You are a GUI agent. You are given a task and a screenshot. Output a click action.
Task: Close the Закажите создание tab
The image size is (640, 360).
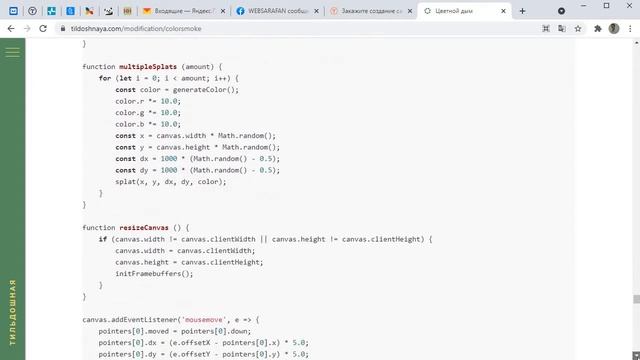[x=410, y=11]
